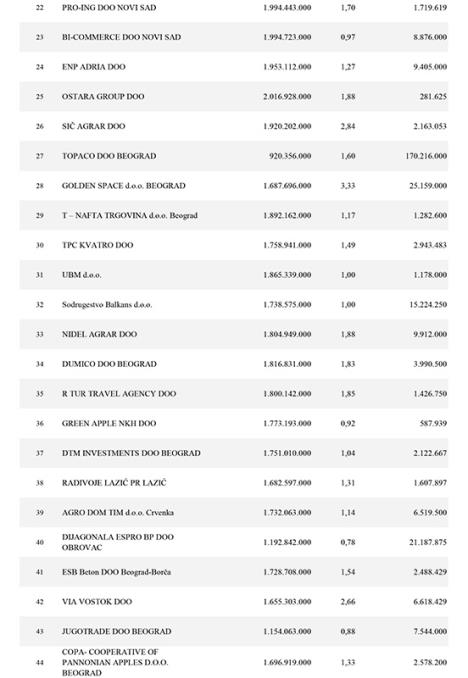Screen dimensions: 468x678
Task: Click JUGOTRADE DOO BEOGRAD company name
Action: (x=116, y=632)
